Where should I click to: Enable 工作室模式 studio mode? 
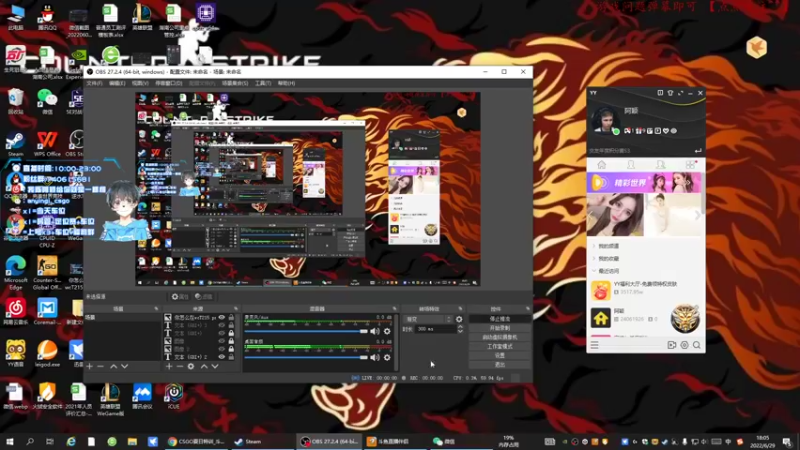tap(499, 346)
